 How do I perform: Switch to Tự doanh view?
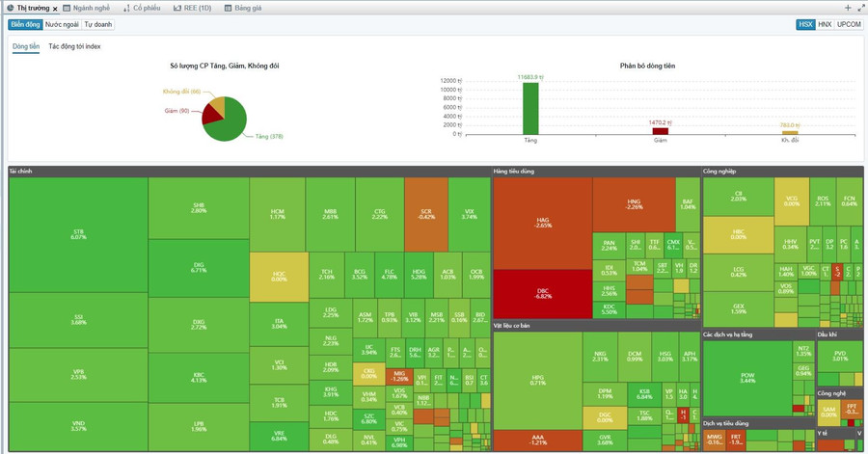(x=98, y=24)
